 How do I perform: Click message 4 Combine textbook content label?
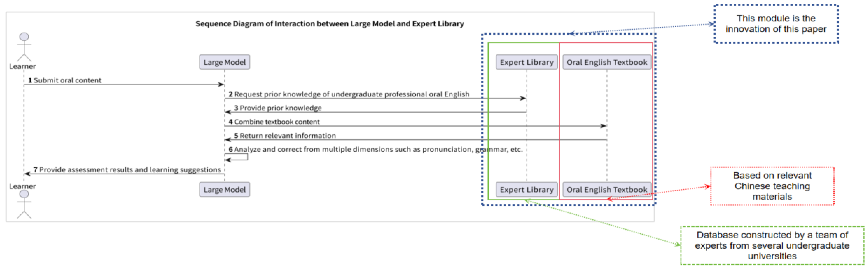coord(274,122)
